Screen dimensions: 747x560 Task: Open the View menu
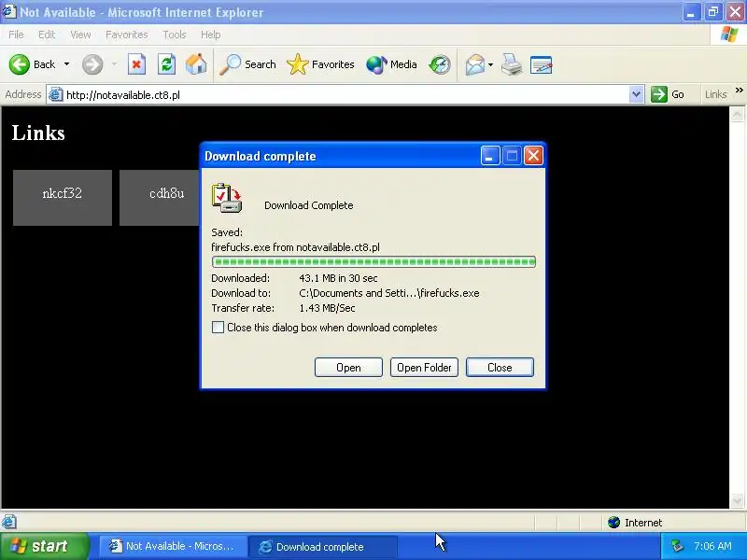pos(80,35)
